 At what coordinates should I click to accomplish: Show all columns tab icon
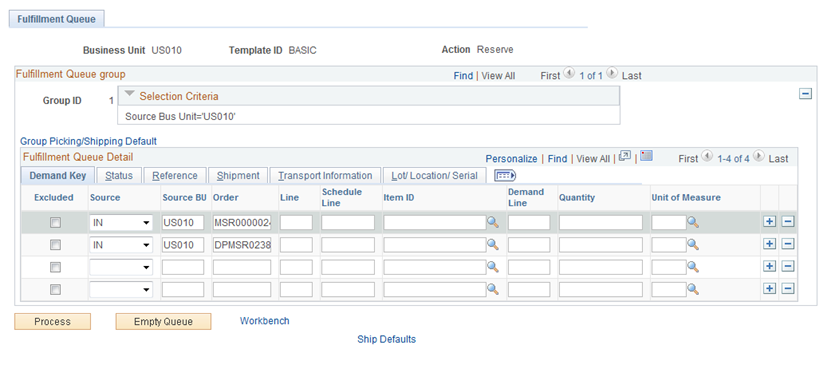coord(504,176)
